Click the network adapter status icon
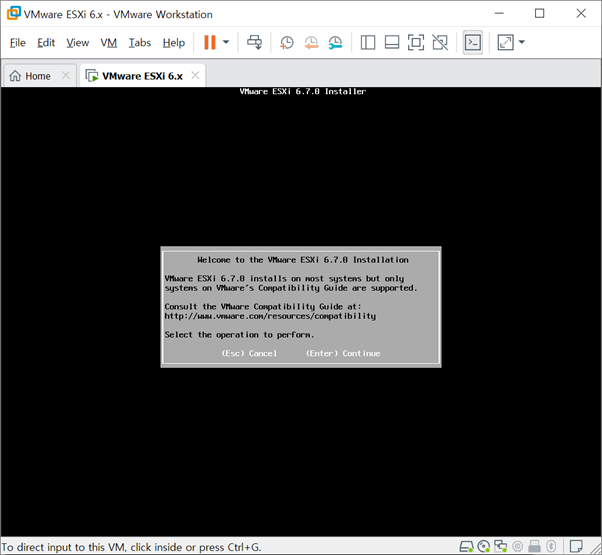This screenshot has height=555, width=602. tap(500, 546)
